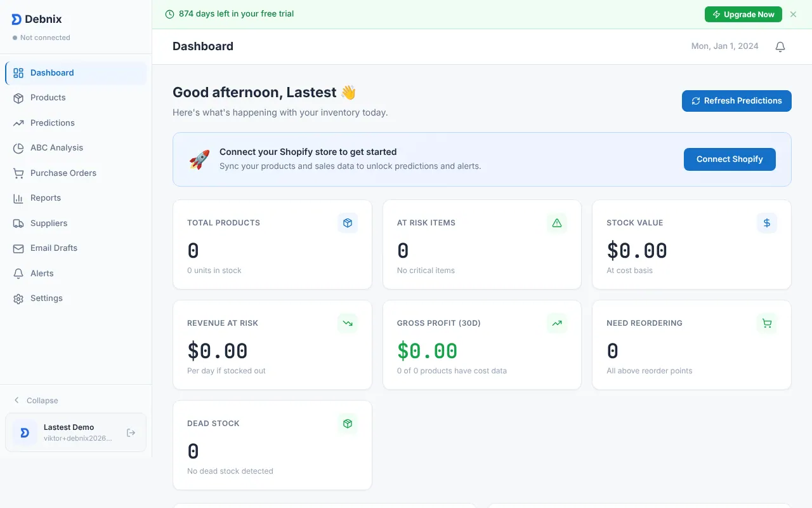The image size is (812, 508).
Task: Click "874 days left" trial text
Action: [x=237, y=14]
